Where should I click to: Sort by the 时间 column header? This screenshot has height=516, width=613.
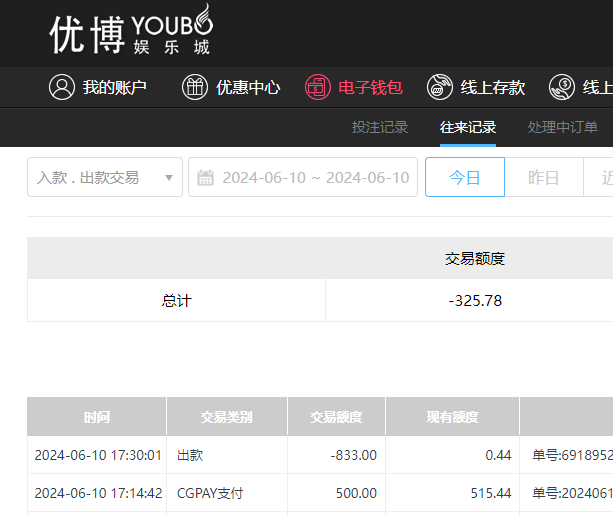point(97,417)
